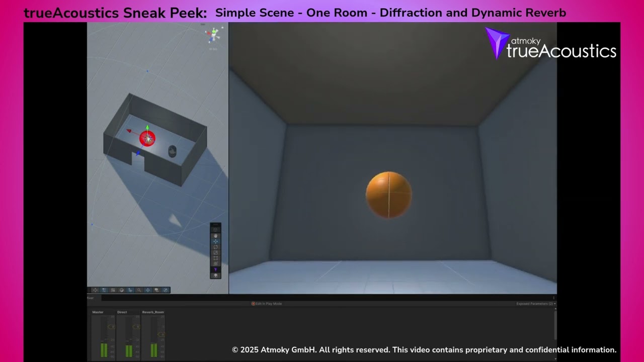Activate the purple atmoky custom tool icon

coord(215,269)
